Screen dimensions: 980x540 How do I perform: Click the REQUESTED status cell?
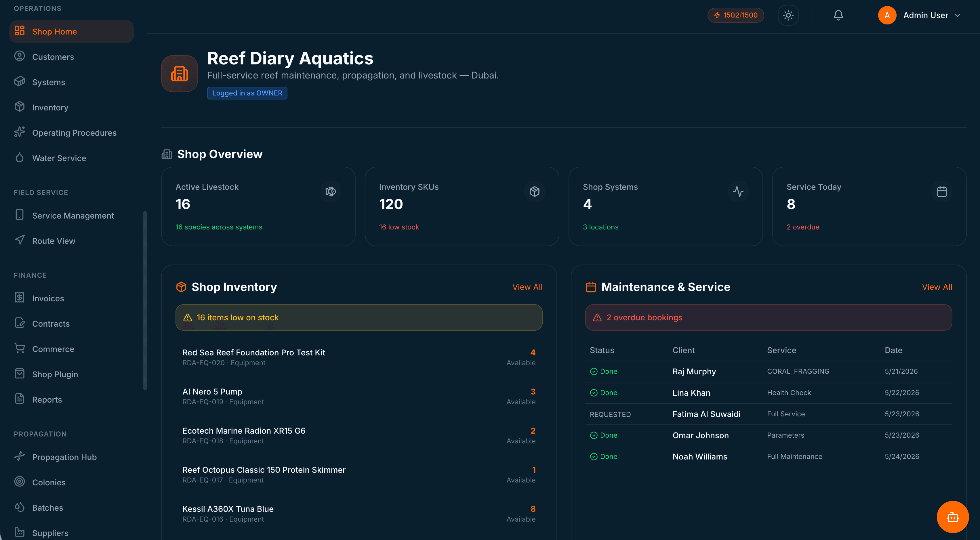(610, 414)
